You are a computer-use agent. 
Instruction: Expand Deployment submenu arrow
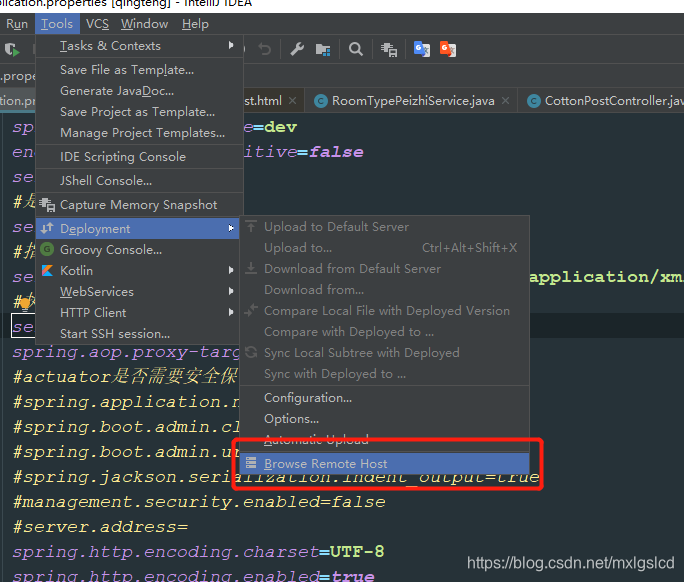tap(231, 228)
